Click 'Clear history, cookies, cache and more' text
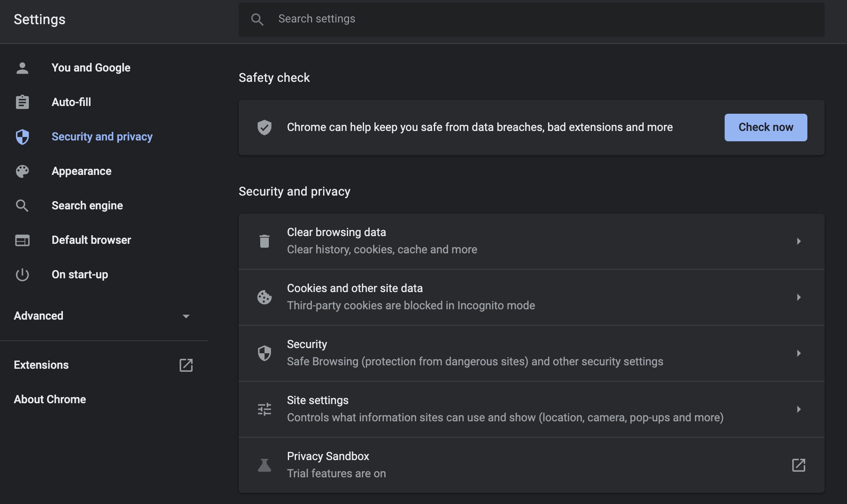The image size is (847, 504). pos(382,249)
